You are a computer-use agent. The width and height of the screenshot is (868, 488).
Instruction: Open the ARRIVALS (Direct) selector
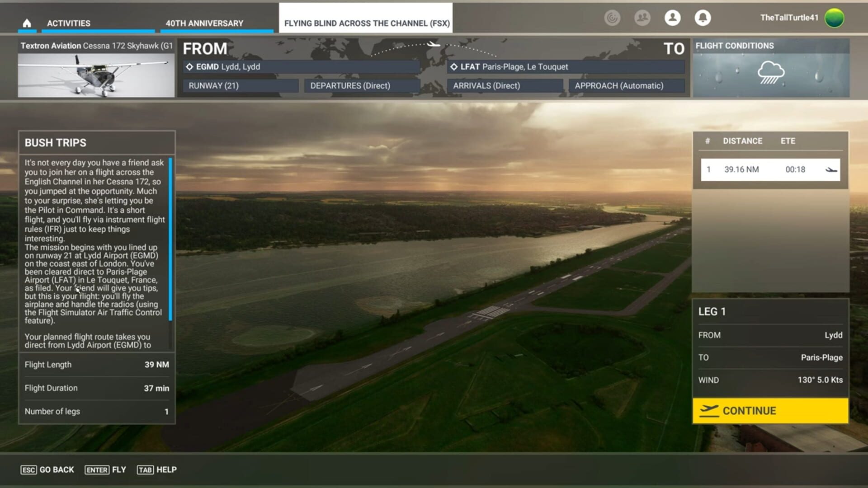tap(505, 85)
